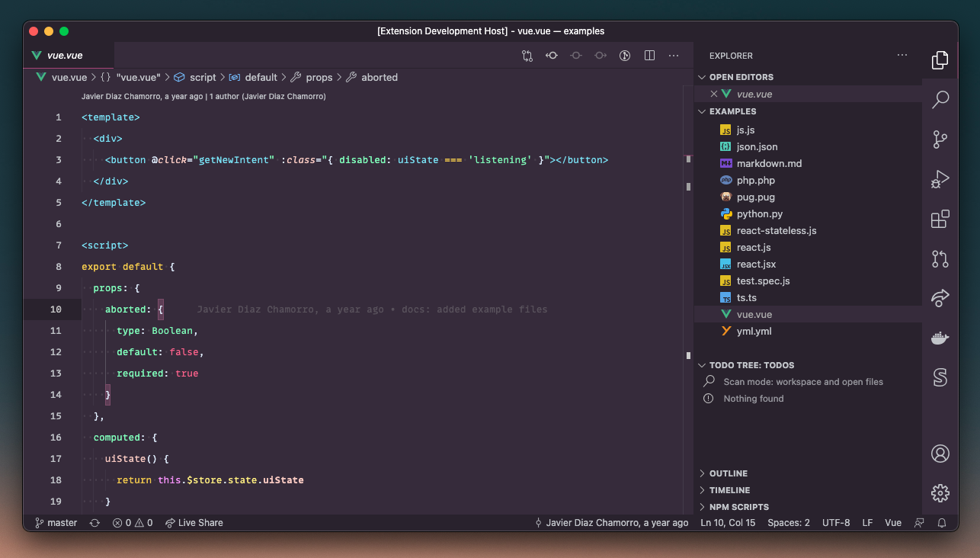This screenshot has width=980, height=558.
Task: Open react.js in the explorer
Action: coord(808,248)
